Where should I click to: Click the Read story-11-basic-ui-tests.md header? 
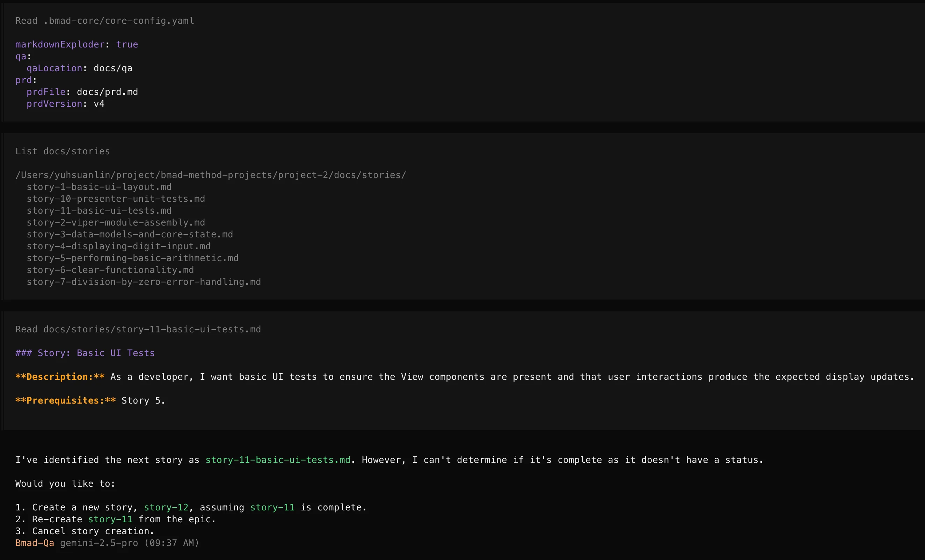(x=138, y=329)
